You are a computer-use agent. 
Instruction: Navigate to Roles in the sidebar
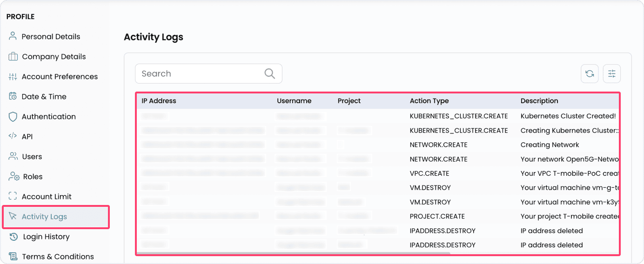[33, 177]
